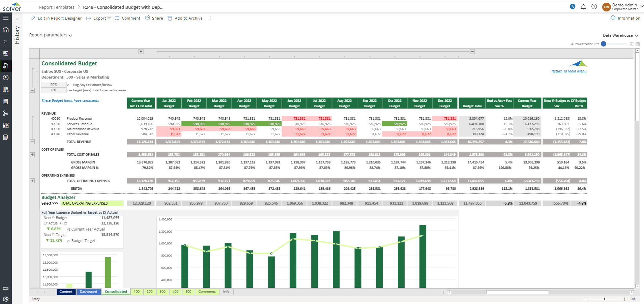644x304 pixels.
Task: Click the Return To Main Menu link
Action: [x=569, y=71]
